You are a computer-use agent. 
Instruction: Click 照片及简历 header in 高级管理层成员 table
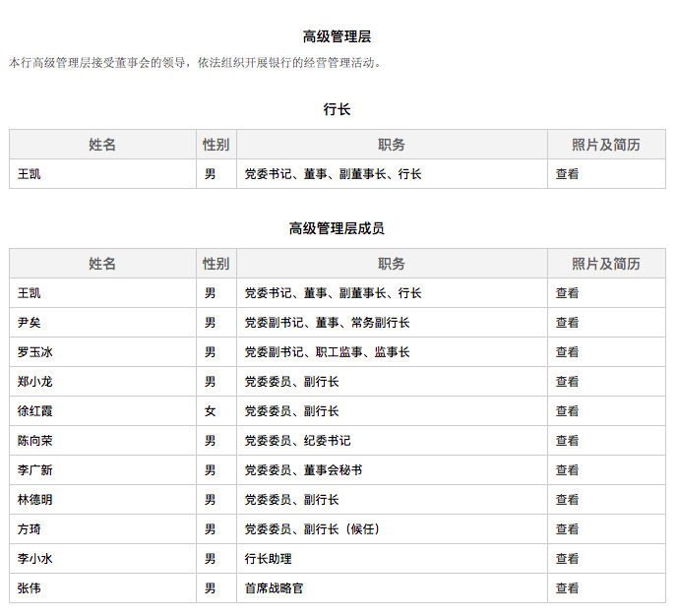(x=606, y=264)
